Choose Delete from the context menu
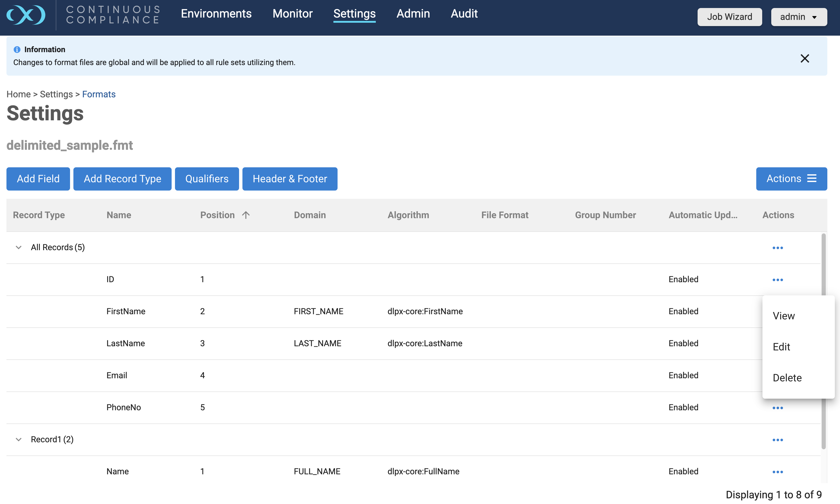The width and height of the screenshot is (840, 504). (787, 378)
